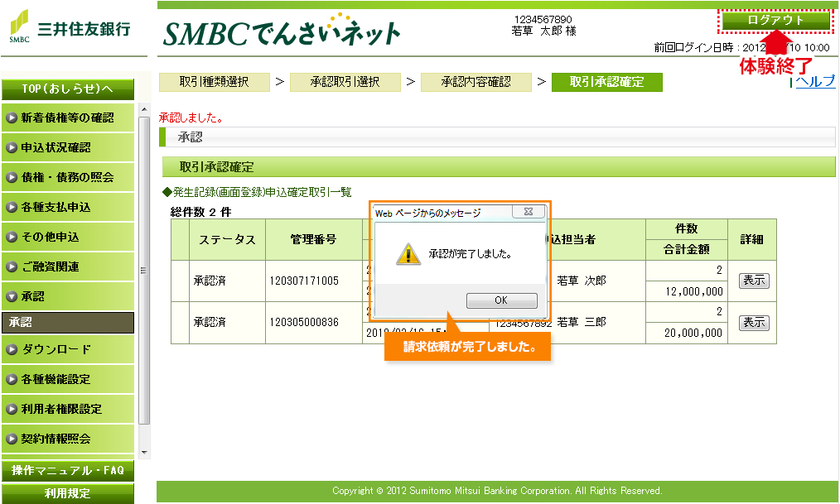840x504 pixels.
Task: Open 利用規定 terms button
Action: coord(67,493)
